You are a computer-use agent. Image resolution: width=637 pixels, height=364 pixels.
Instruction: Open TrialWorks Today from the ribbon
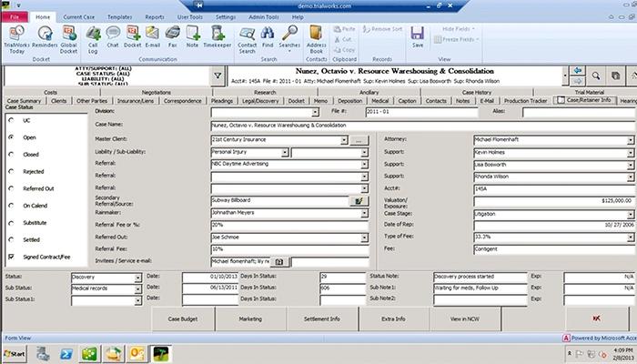[x=16, y=39]
